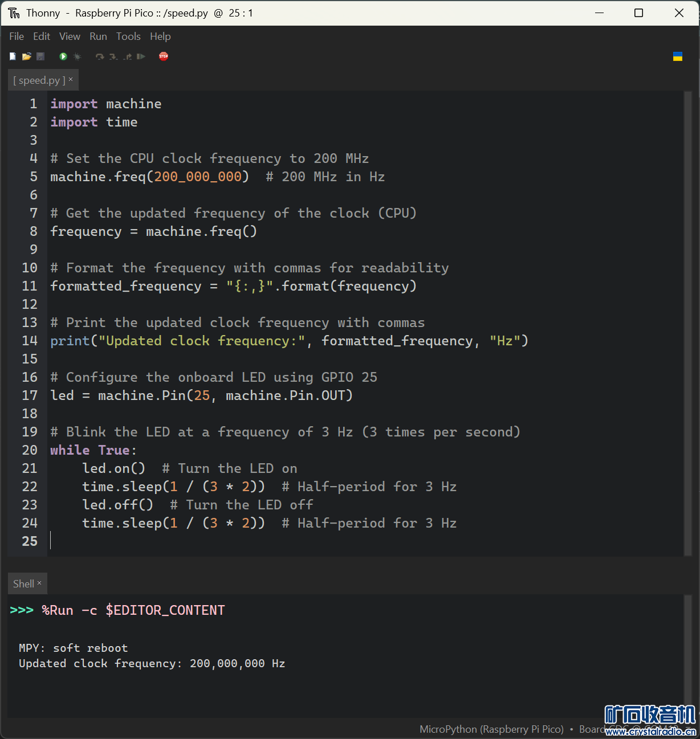This screenshot has width=700, height=739.
Task: Click comment 'Get the updated frequency' line 7
Action: (x=234, y=213)
